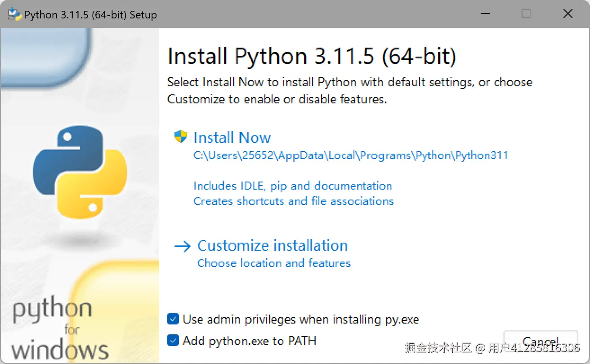This screenshot has width=590, height=364.
Task: Click "Creates shortcuts and file associations" text
Action: pyautogui.click(x=294, y=201)
